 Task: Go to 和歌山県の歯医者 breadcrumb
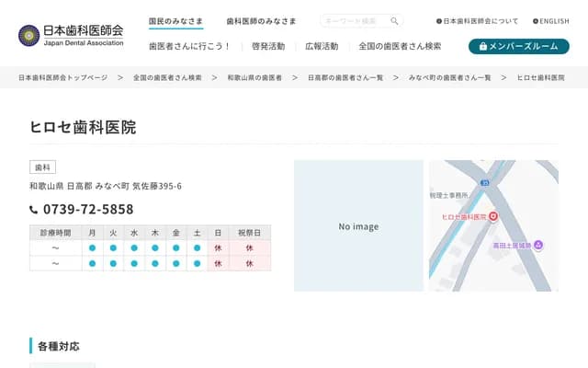(x=254, y=78)
